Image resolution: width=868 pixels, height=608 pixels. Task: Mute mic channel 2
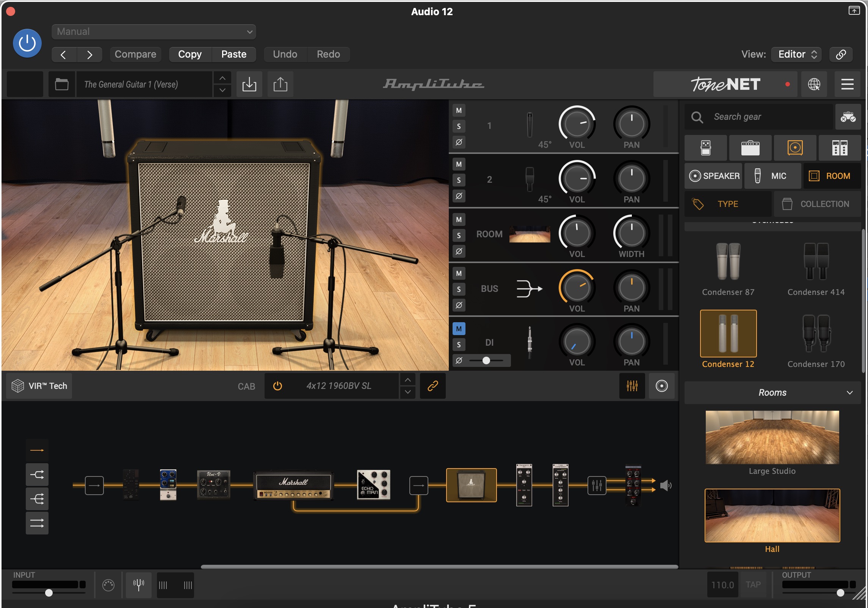459,165
